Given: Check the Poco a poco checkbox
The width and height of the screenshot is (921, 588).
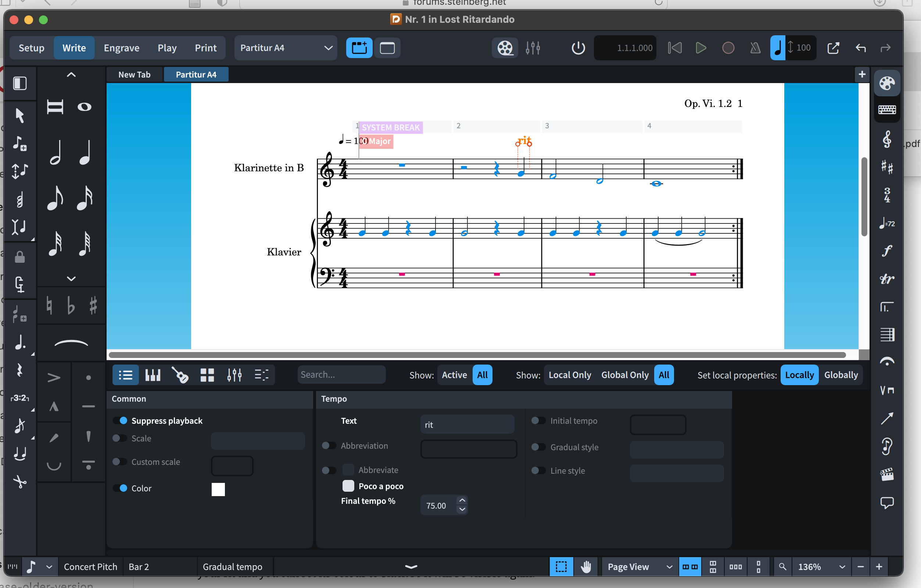Looking at the screenshot, I should tap(348, 486).
